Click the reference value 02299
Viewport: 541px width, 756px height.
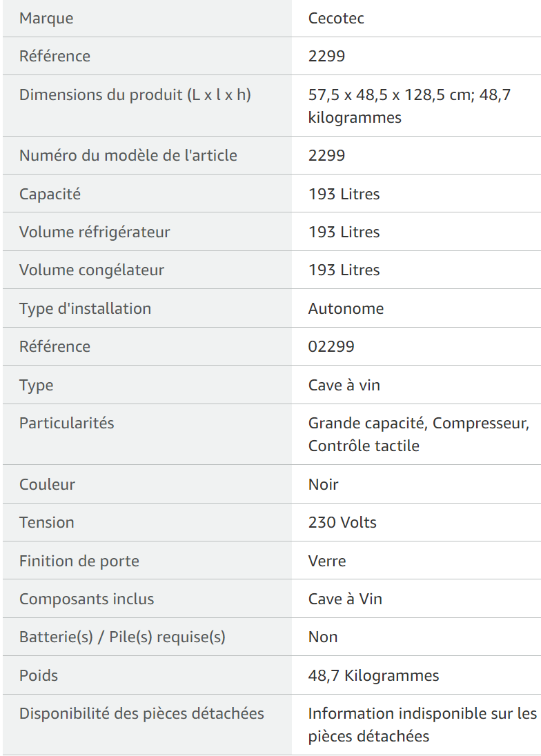click(331, 346)
